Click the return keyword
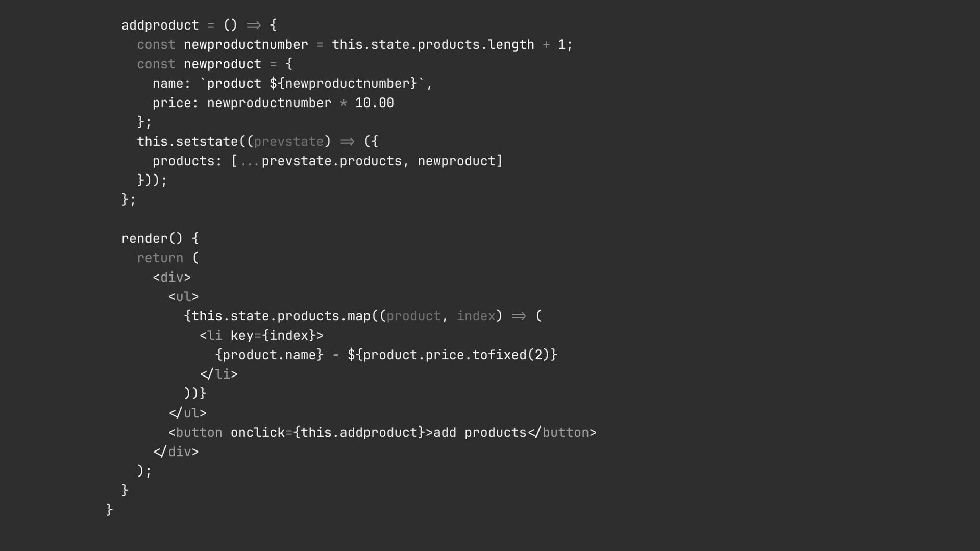 pyautogui.click(x=160, y=258)
